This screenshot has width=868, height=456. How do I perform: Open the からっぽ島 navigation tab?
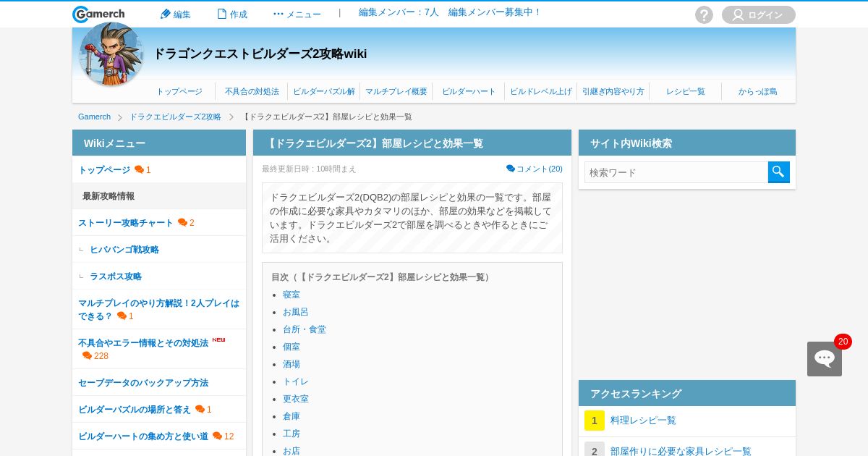[758, 91]
